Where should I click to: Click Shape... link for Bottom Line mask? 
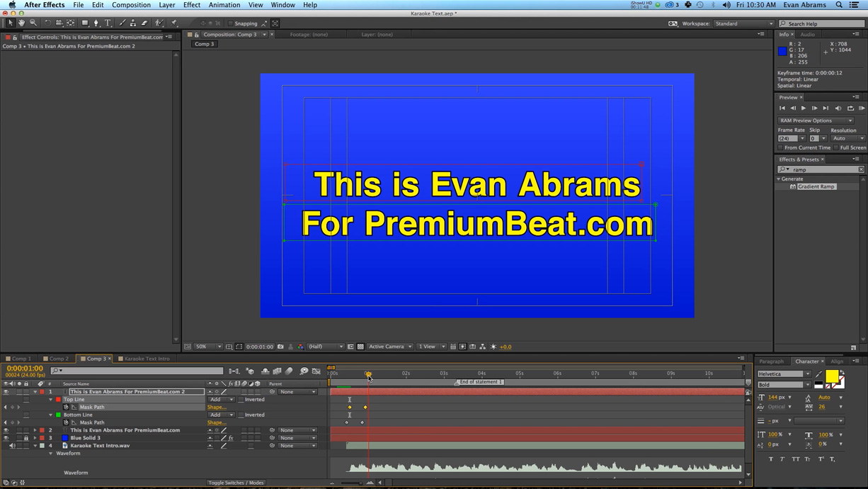(217, 422)
